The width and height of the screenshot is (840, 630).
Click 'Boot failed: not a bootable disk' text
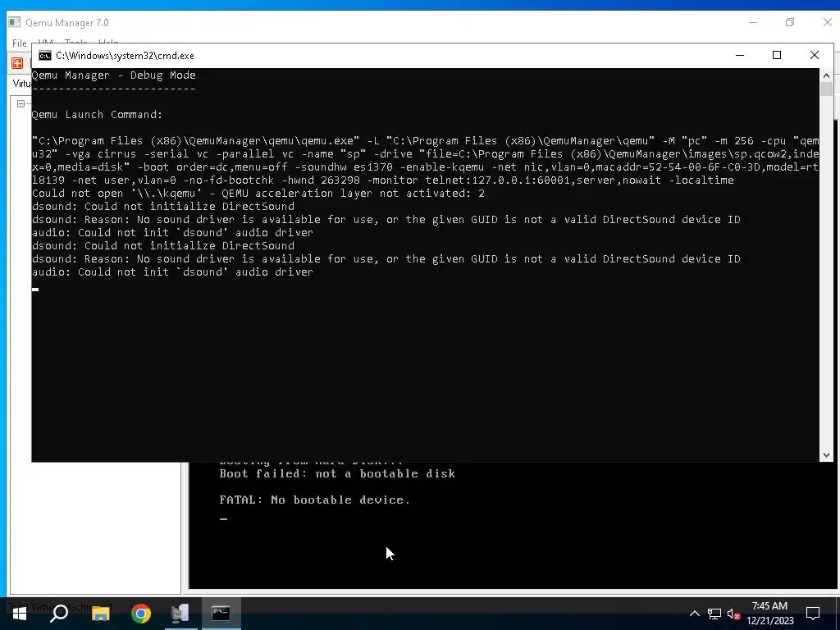coord(337,473)
